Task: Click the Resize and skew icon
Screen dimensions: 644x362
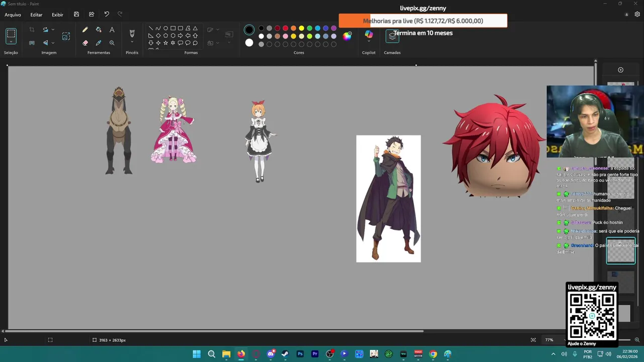Action: point(66,36)
